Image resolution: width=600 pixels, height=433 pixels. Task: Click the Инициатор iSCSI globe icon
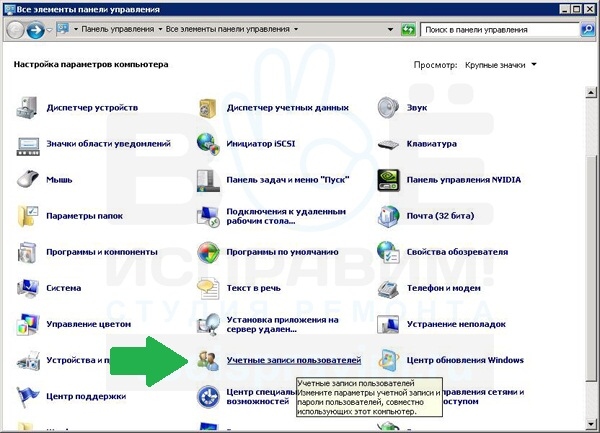(x=208, y=144)
